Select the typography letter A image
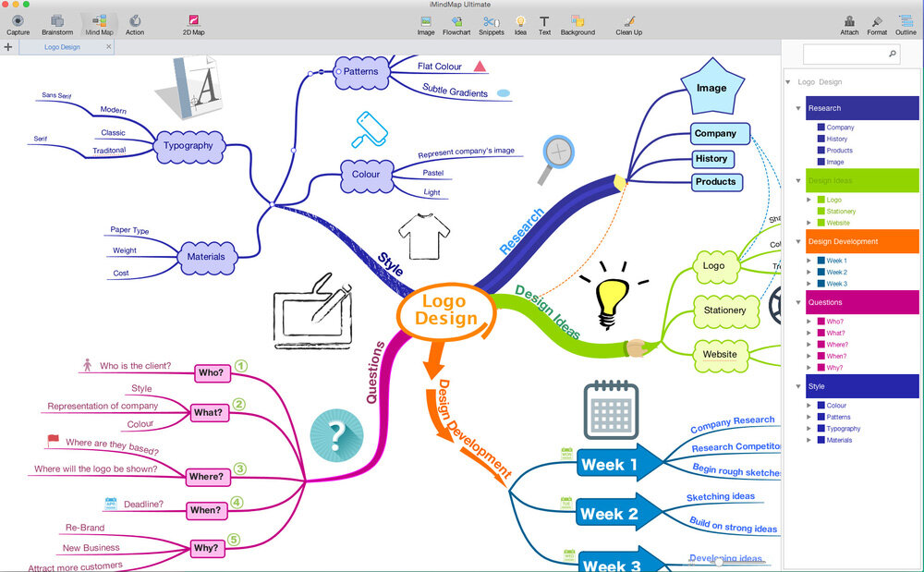 (x=190, y=87)
